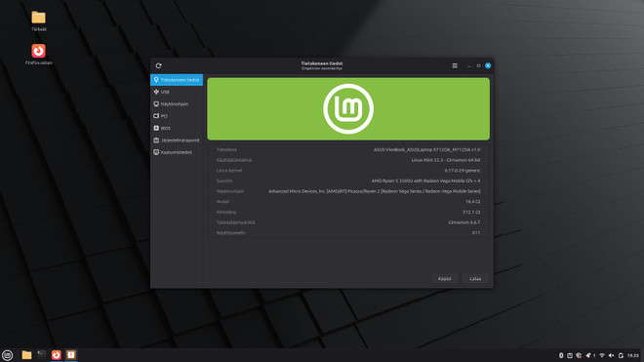Click the refresh icon in title bar

158,65
